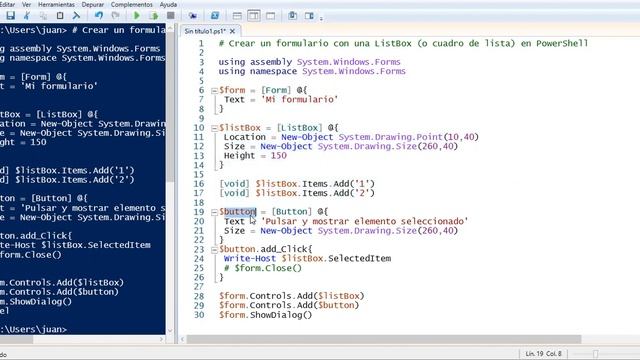
Task: Click the editor horizontal scrollbar thumb
Action: coord(384,339)
